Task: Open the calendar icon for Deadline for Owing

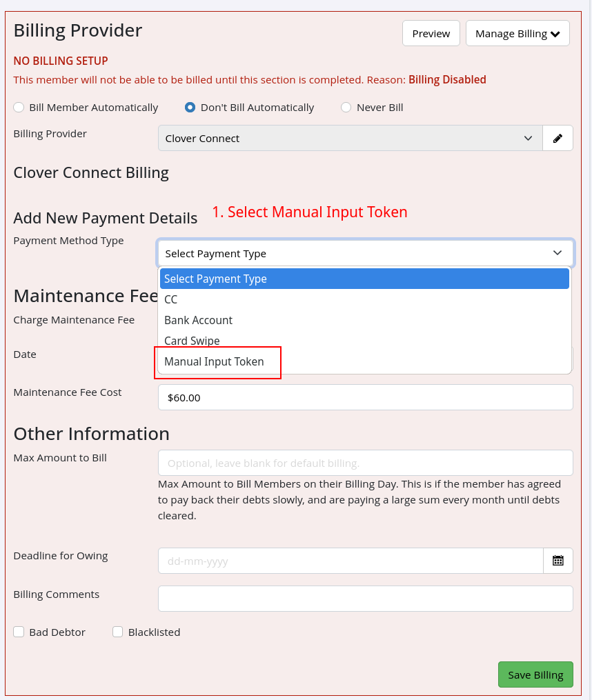Action: pyautogui.click(x=558, y=560)
